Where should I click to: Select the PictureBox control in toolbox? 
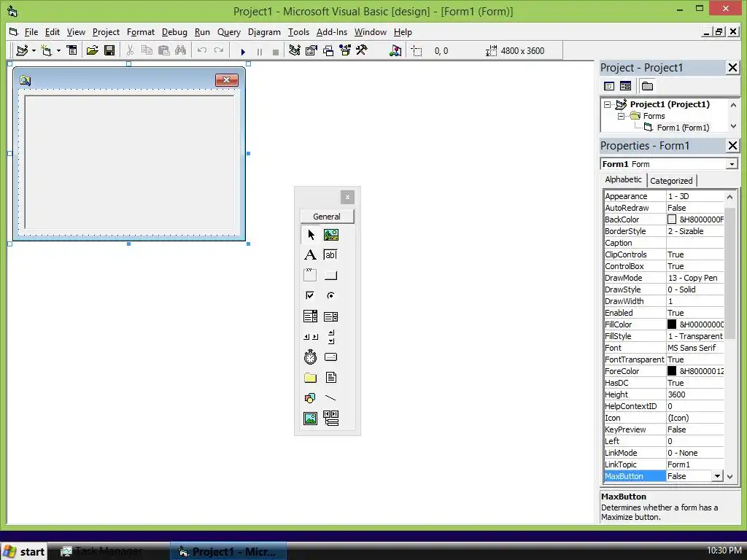(x=331, y=235)
